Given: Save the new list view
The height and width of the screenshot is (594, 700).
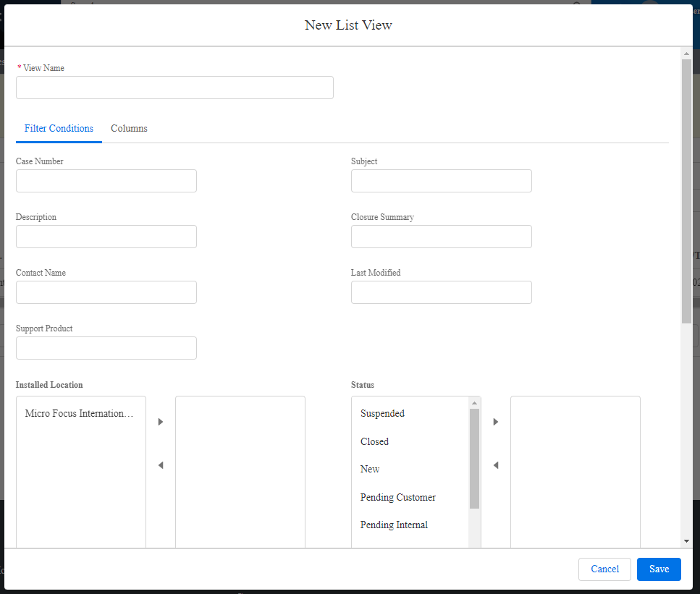Looking at the screenshot, I should [659, 569].
